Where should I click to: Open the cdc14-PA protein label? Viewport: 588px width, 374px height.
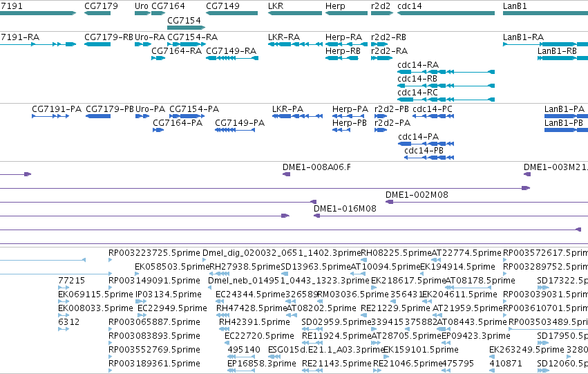coord(419,137)
